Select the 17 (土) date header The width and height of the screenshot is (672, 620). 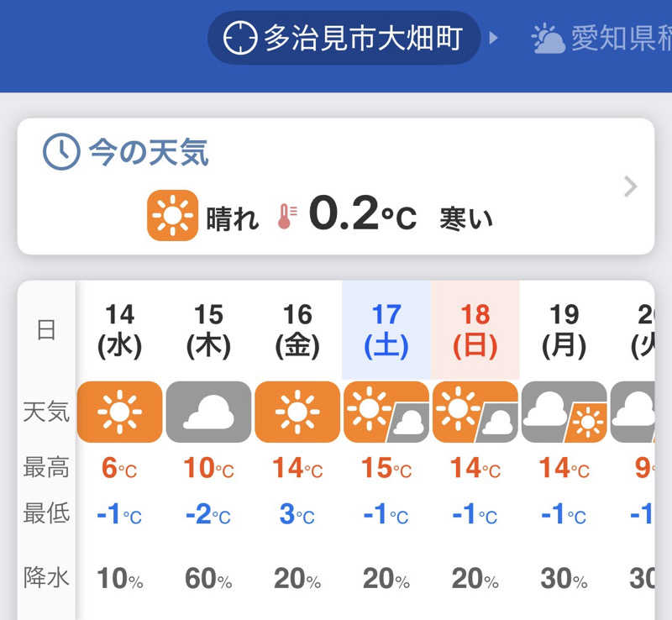386,330
